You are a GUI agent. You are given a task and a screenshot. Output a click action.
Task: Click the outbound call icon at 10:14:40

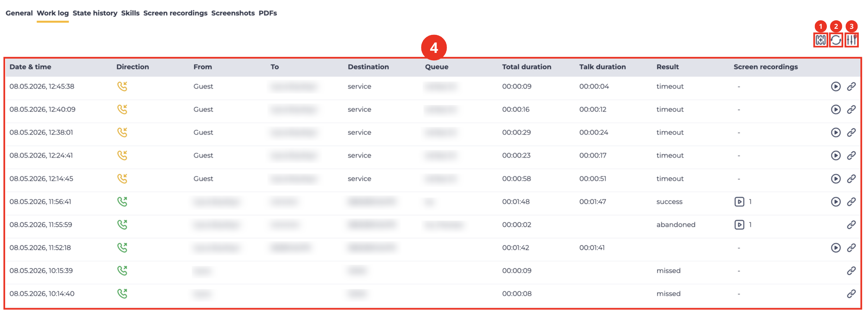(x=122, y=294)
